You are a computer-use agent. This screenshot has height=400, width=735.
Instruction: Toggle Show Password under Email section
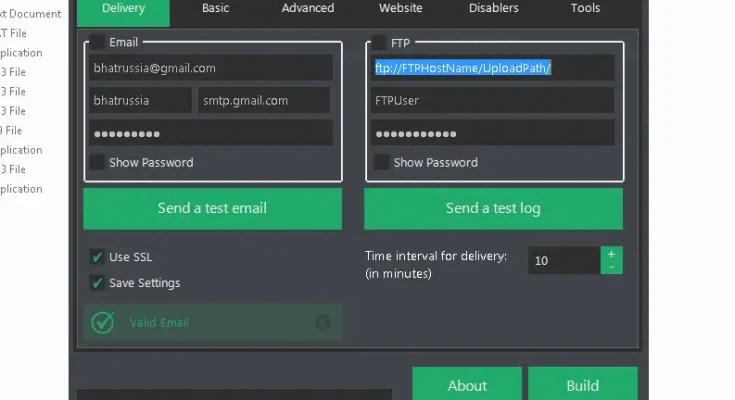coord(98,162)
